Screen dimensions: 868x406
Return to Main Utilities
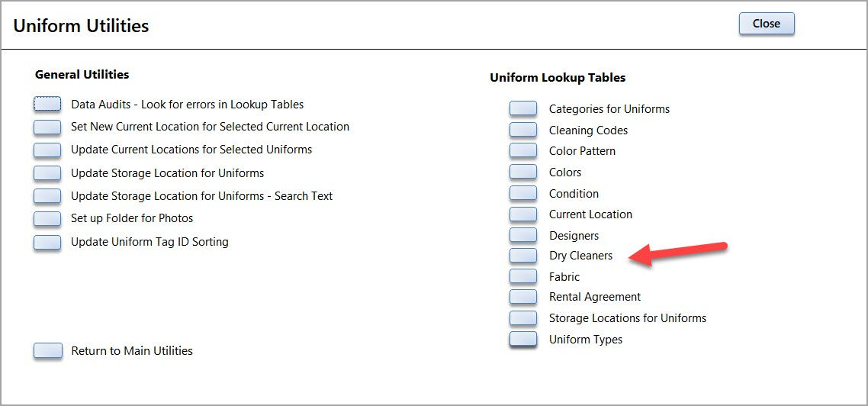47,351
